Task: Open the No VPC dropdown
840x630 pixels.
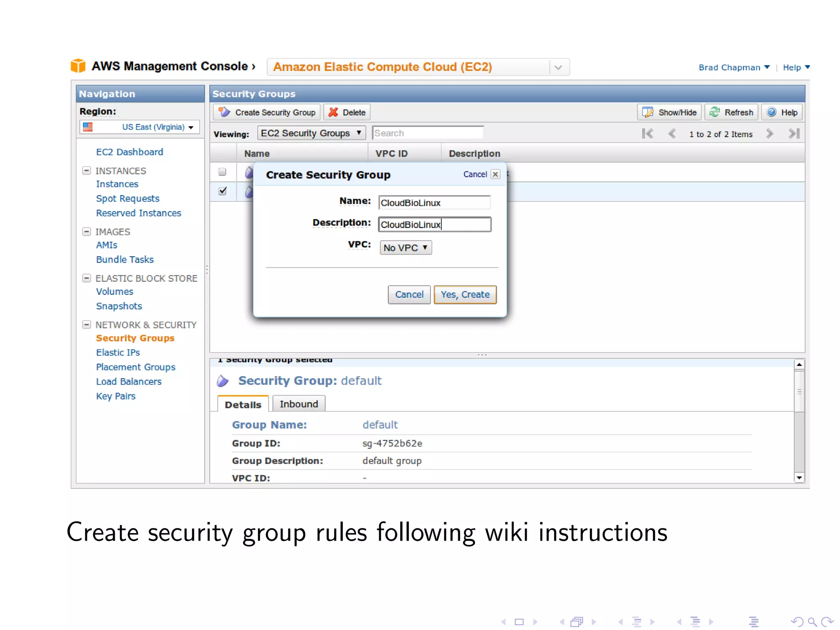Action: tap(406, 248)
